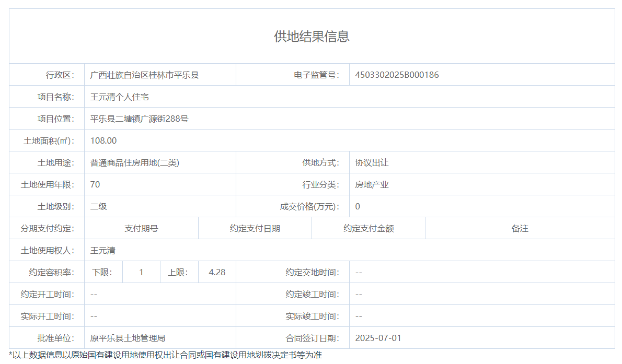Click the plot ratio lower limit value 1
This screenshot has height=364, width=622.
pyautogui.click(x=141, y=272)
